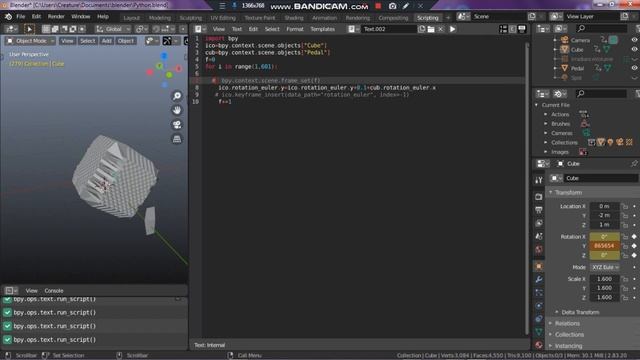Toggle syntax highlighting in text editor
640x360 pixels.
click(x=522, y=29)
